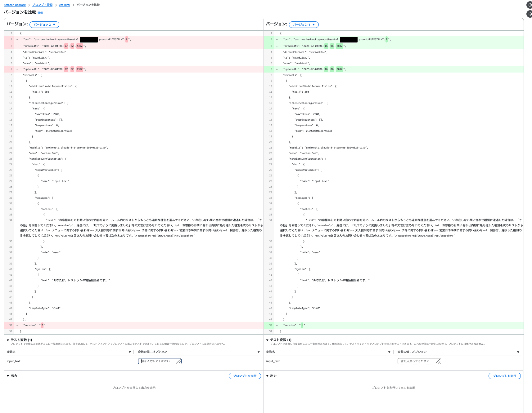The width and height of the screenshot is (532, 413).
Task: Click バージョンを比較 breadcrumb text
Action: point(88,5)
